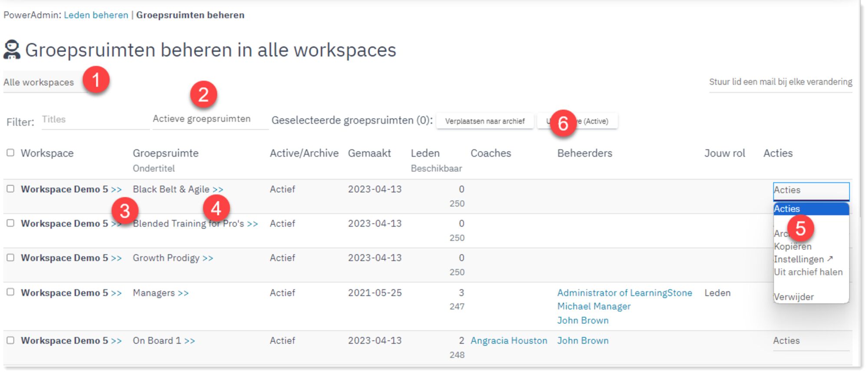Open the Leden beheren link
This screenshot has width=868, height=374.
(96, 15)
